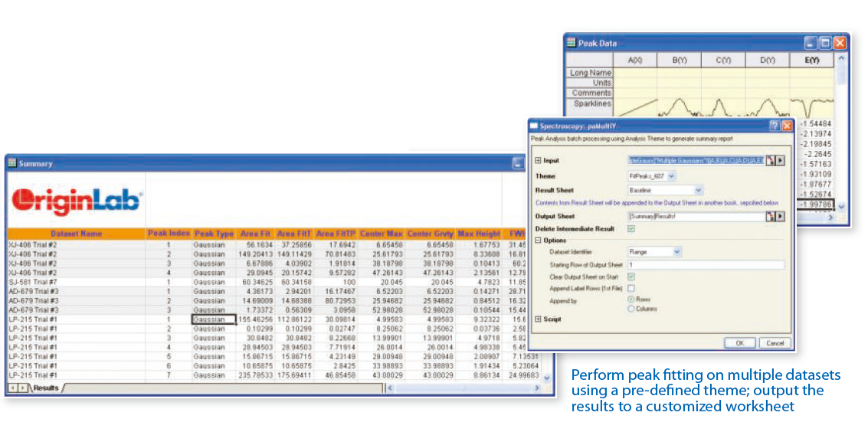Select the A(X) column header in Peak Data
The width and height of the screenshot is (868, 432).
(x=635, y=59)
